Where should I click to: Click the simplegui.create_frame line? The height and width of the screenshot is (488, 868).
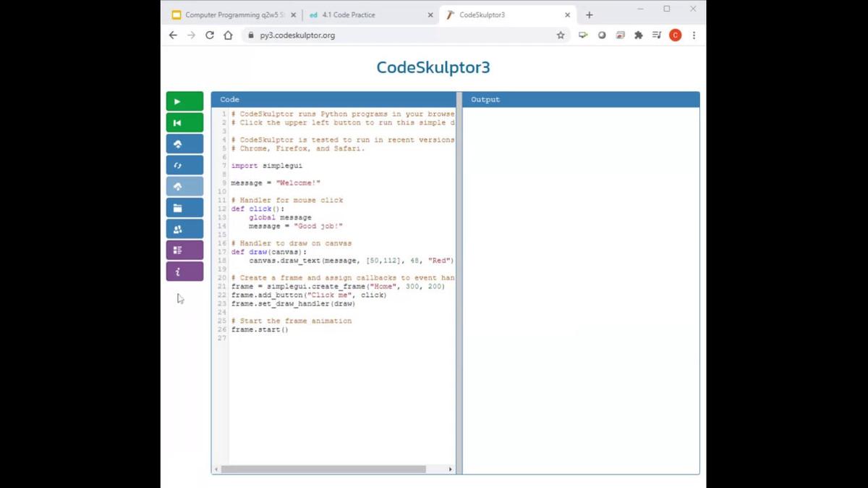[338, 287]
